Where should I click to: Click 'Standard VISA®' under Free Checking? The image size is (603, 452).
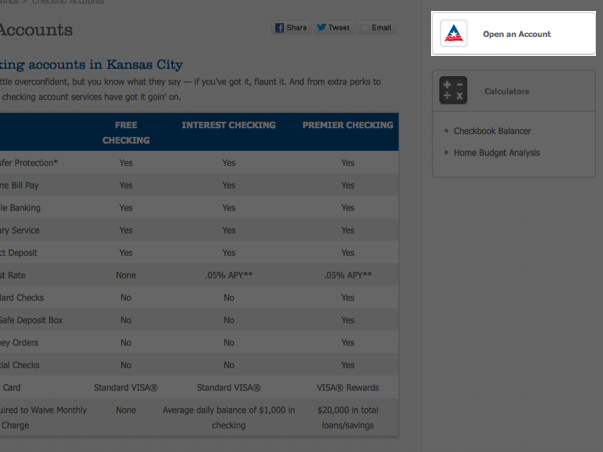pyautogui.click(x=126, y=387)
